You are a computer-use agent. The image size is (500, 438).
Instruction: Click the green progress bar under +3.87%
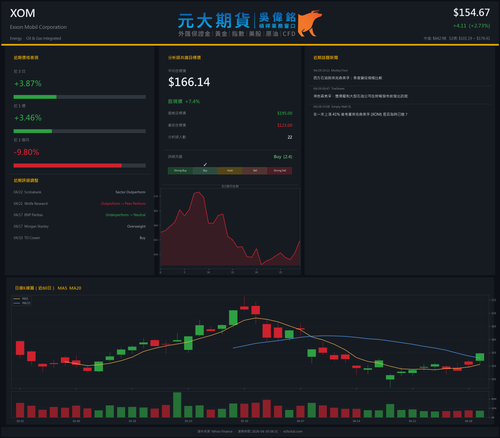coord(35,97)
